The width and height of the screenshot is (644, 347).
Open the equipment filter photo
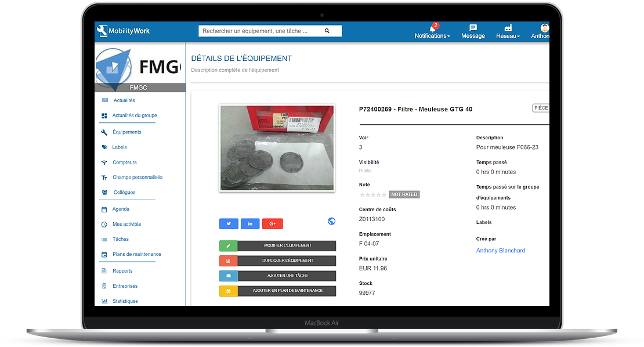277,148
